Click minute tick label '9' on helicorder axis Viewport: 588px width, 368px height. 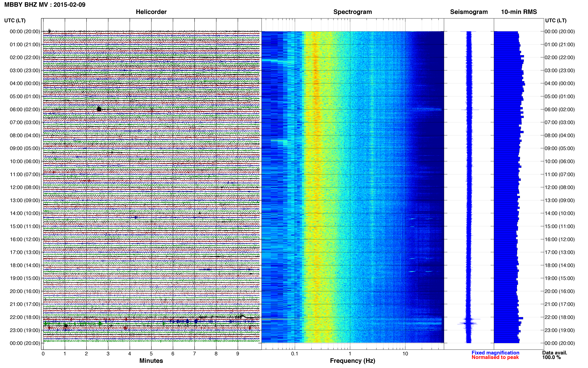coord(238,354)
